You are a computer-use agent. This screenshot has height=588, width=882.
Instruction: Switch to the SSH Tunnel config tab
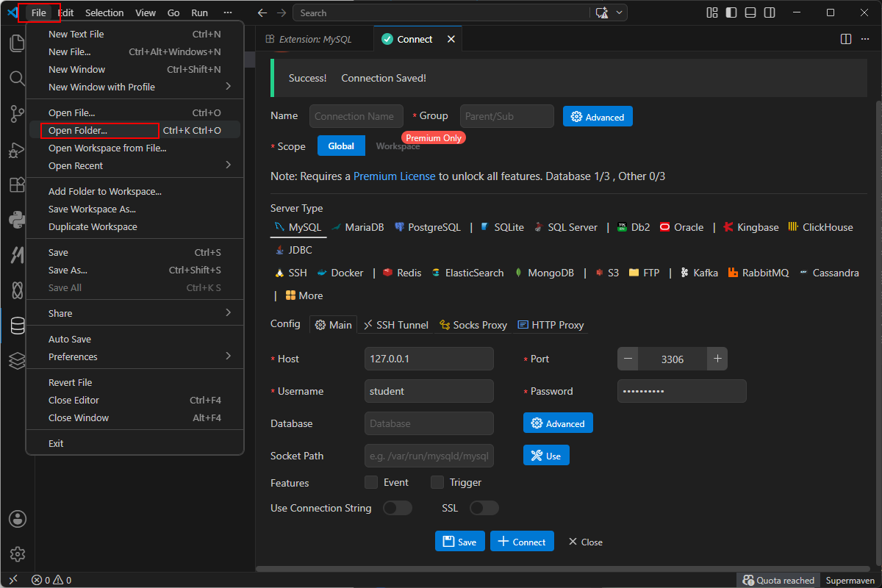395,324
